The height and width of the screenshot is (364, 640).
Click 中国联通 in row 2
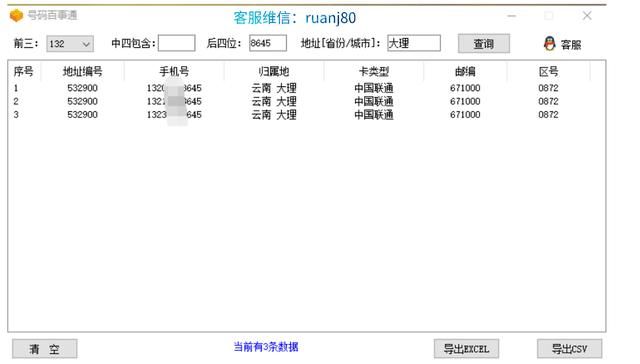(374, 101)
